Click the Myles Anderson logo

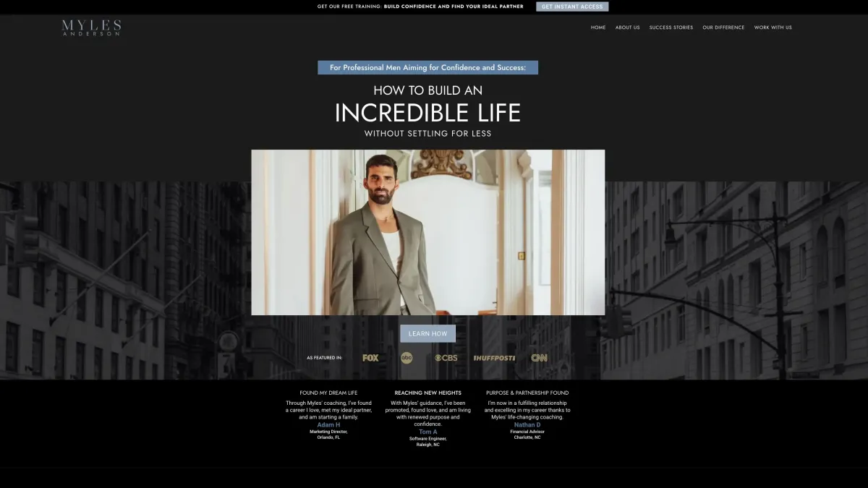tap(91, 28)
